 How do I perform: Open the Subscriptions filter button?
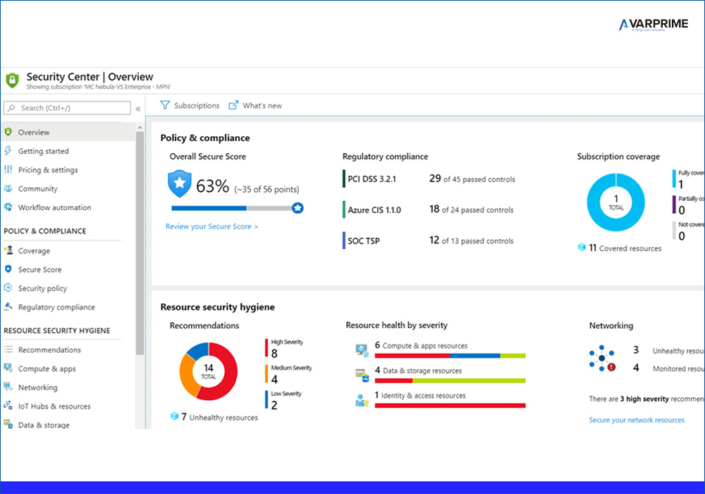[x=190, y=105]
